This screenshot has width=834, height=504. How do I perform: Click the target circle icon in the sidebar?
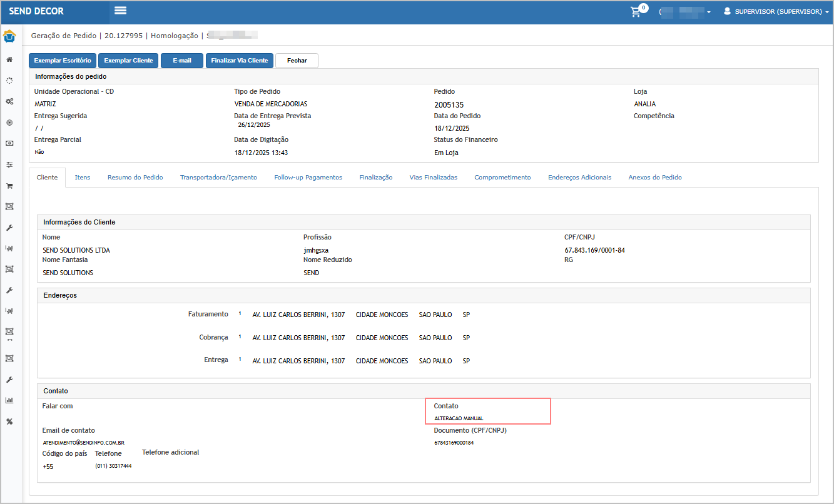[x=9, y=123]
